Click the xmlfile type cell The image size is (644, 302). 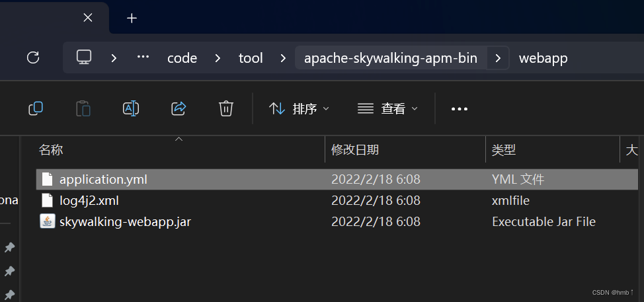point(510,200)
